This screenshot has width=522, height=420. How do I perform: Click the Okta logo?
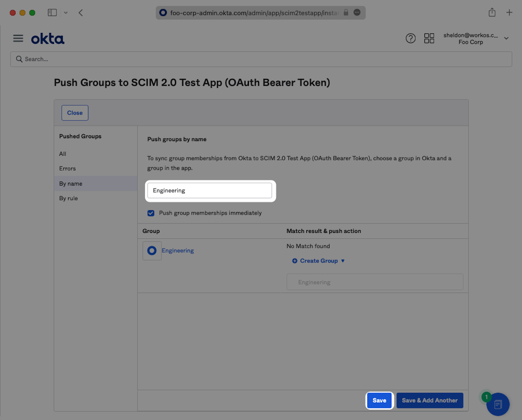pyautogui.click(x=47, y=39)
